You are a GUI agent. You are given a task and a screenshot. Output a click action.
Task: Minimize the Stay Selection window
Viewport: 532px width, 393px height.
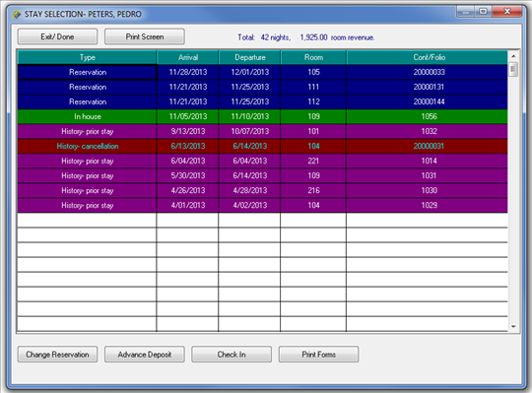click(466, 12)
